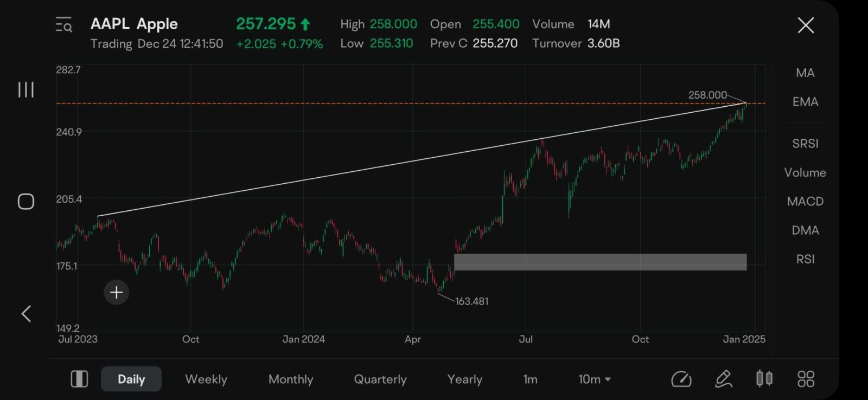Viewport: 868px width, 400px height.
Task: Toggle the MACD indicator
Action: tap(805, 202)
